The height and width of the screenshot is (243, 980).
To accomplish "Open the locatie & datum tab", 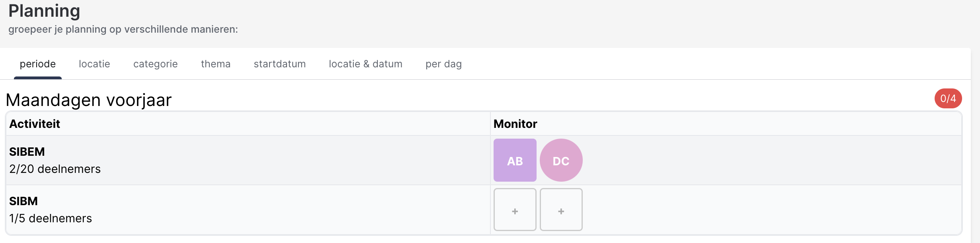I will coord(365,64).
